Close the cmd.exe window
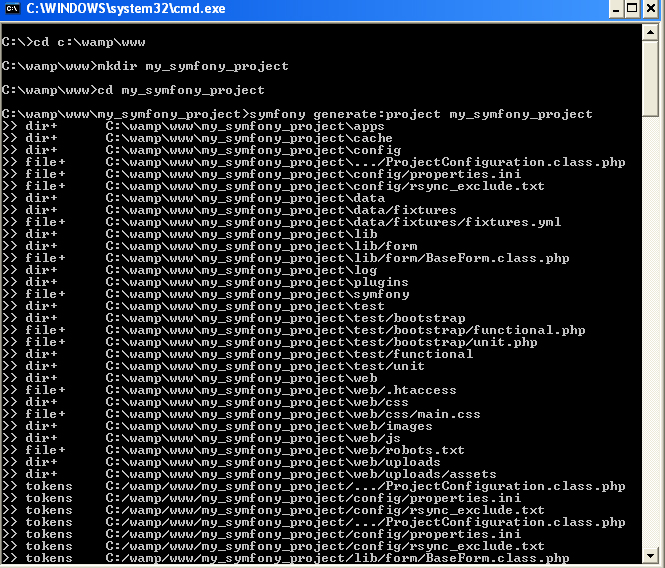This screenshot has width=665, height=568. coord(651,9)
